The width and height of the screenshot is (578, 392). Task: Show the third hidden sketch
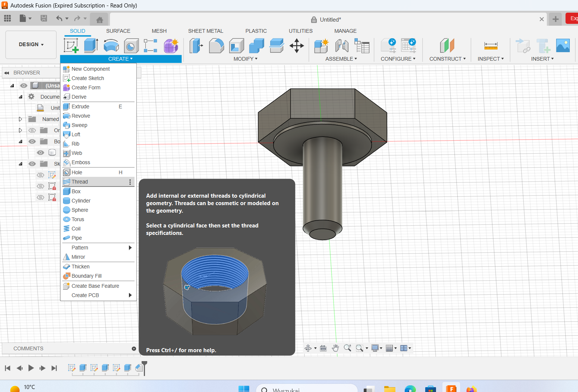tap(41, 197)
